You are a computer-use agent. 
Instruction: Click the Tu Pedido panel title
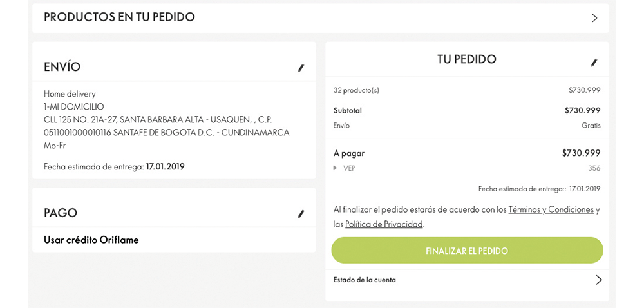click(x=466, y=59)
